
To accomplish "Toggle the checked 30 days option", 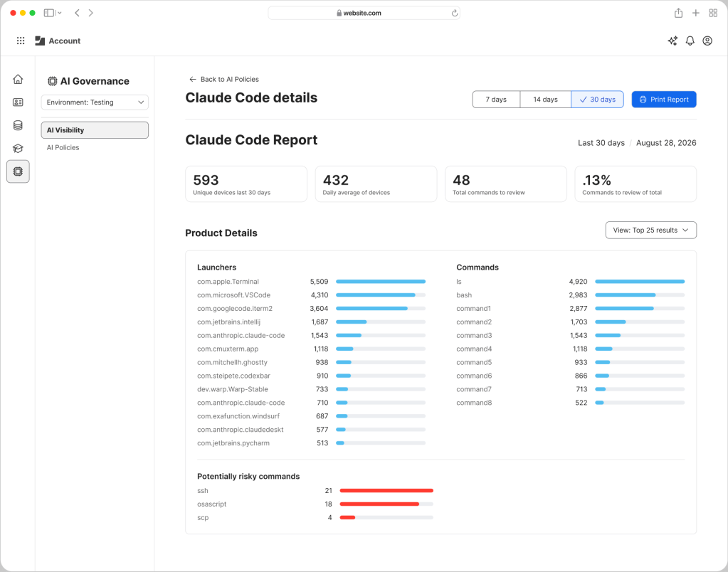I will pyautogui.click(x=597, y=100).
